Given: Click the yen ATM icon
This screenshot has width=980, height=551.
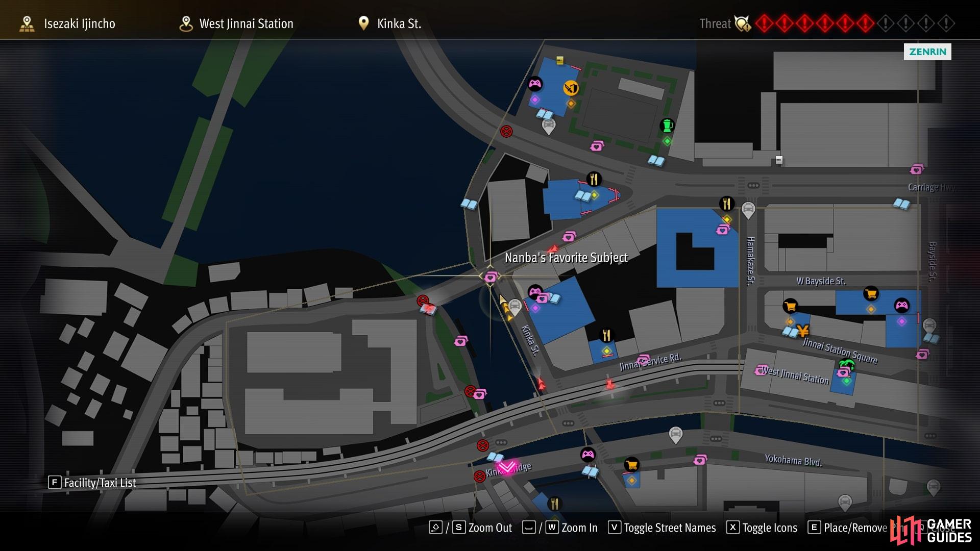Looking at the screenshot, I should click(x=803, y=331).
